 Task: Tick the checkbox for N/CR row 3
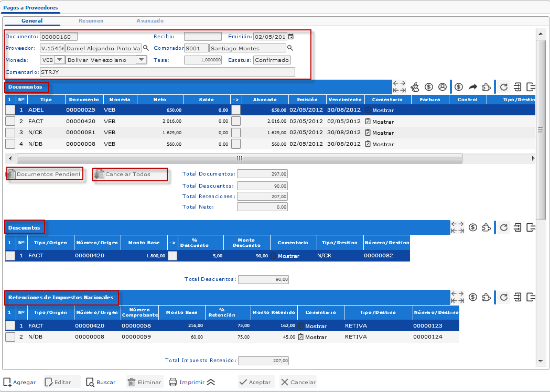tap(10, 133)
